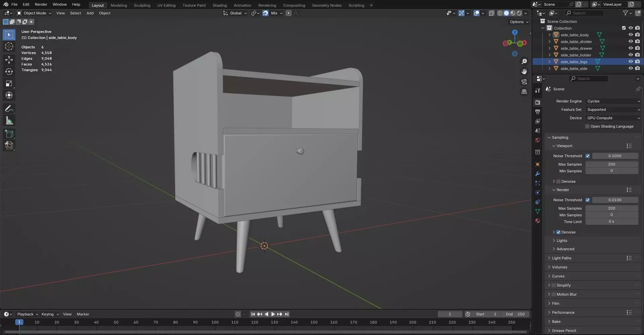Open the Render menu
644x335 pixels.
[x=41, y=4]
